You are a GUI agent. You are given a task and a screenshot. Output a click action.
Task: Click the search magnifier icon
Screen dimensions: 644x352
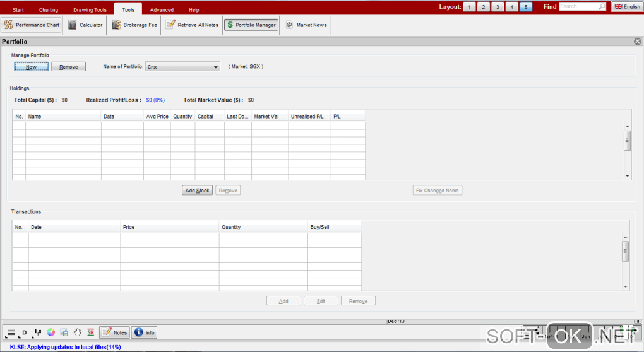(x=602, y=6)
